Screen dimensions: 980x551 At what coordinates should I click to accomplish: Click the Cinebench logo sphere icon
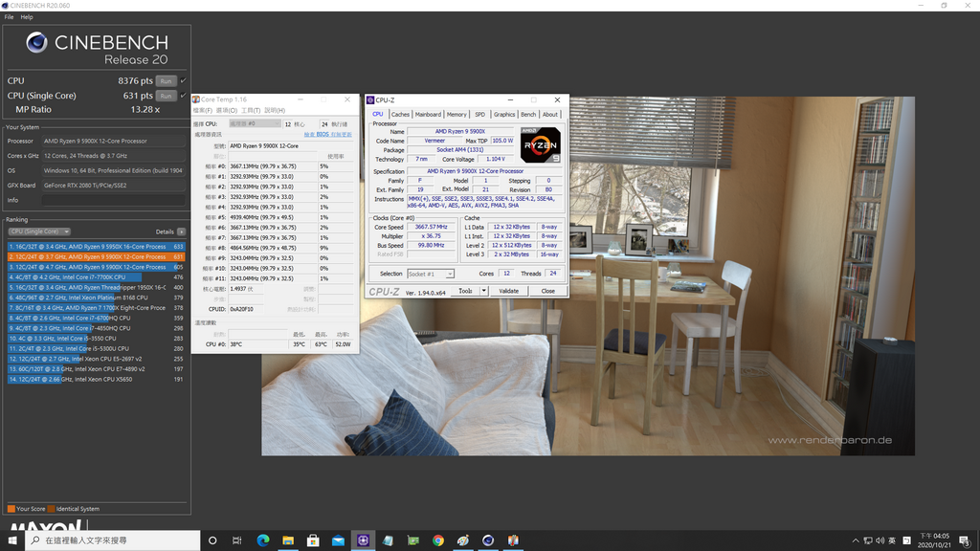point(36,42)
